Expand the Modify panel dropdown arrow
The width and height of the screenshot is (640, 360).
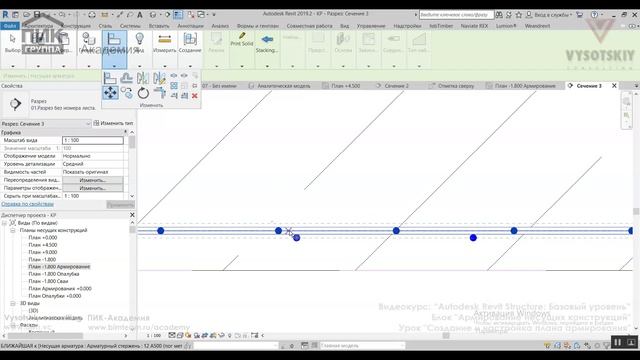114,66
